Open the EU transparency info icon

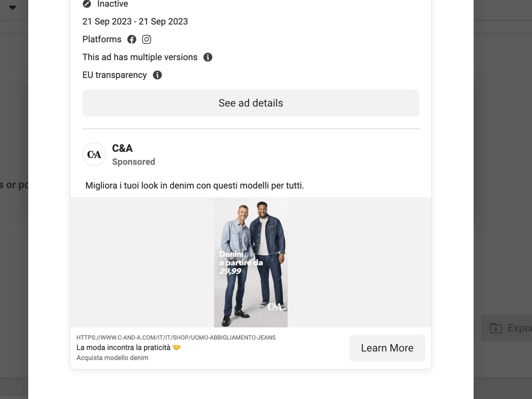tap(157, 75)
